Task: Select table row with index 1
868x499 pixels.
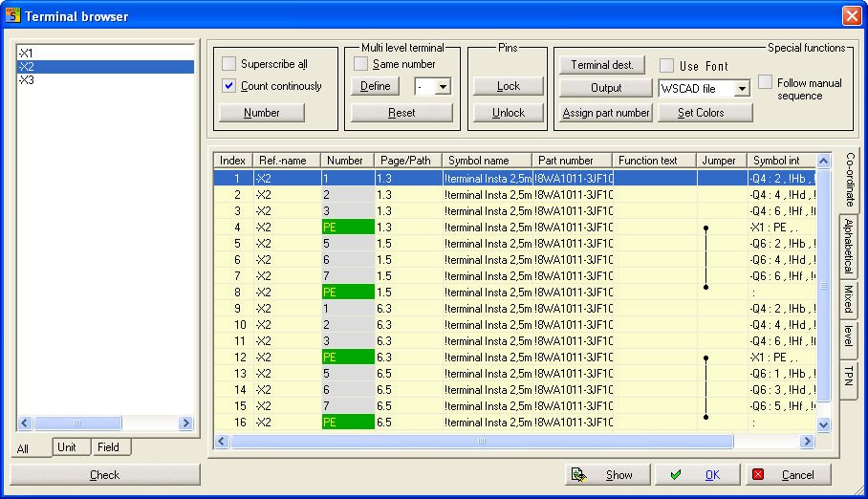Action: coord(515,179)
